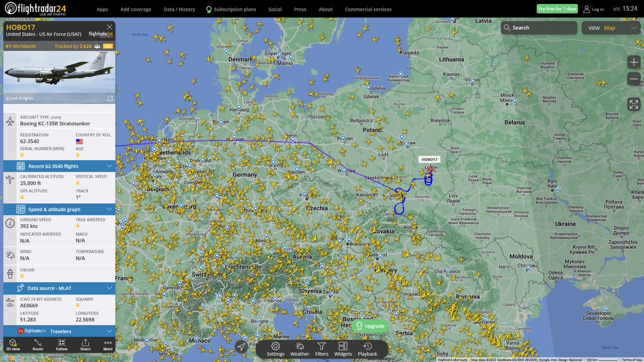The width and height of the screenshot is (644, 362).
Task: Collapse the Data source - MLAT section
Action: click(x=59, y=288)
